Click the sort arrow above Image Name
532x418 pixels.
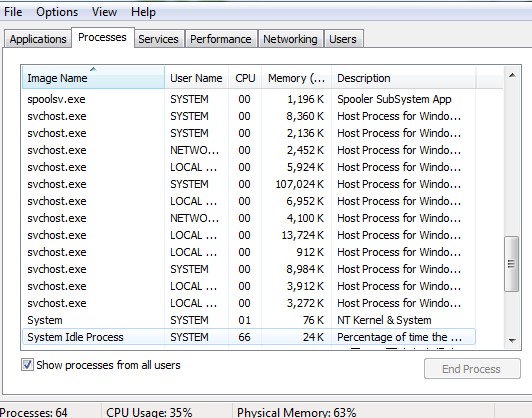coord(93,69)
